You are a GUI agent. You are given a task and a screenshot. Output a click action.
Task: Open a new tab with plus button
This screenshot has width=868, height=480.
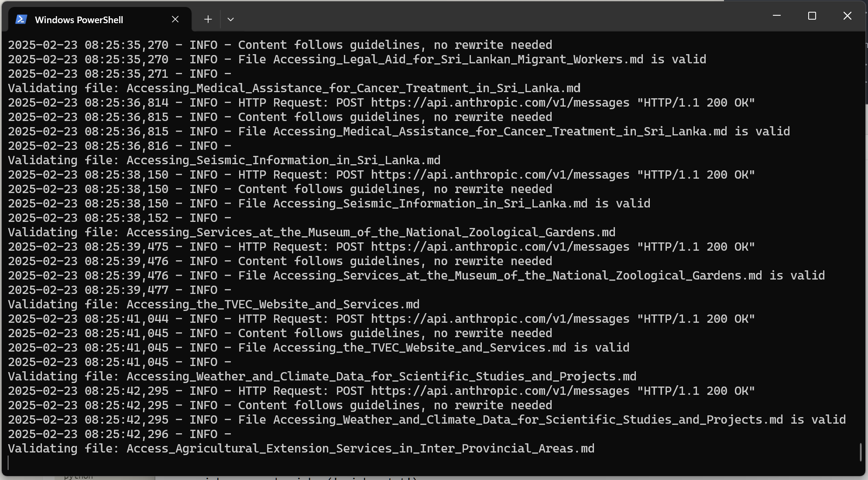(208, 19)
